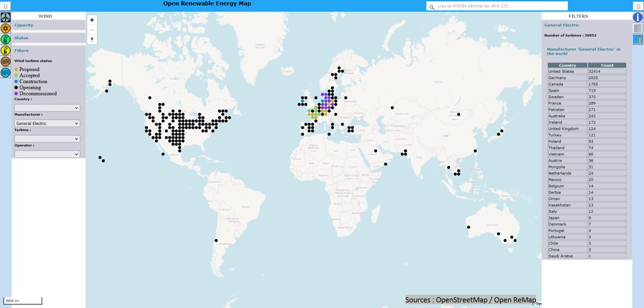644x308 pixels.
Task: Open the grey table grid icon
Action: [x=638, y=28]
